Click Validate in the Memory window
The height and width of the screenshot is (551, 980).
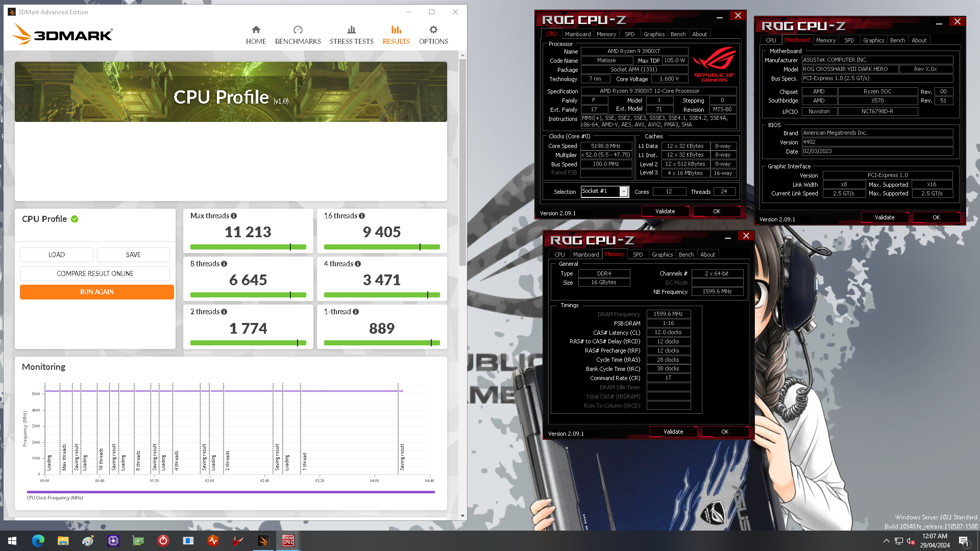tap(673, 432)
